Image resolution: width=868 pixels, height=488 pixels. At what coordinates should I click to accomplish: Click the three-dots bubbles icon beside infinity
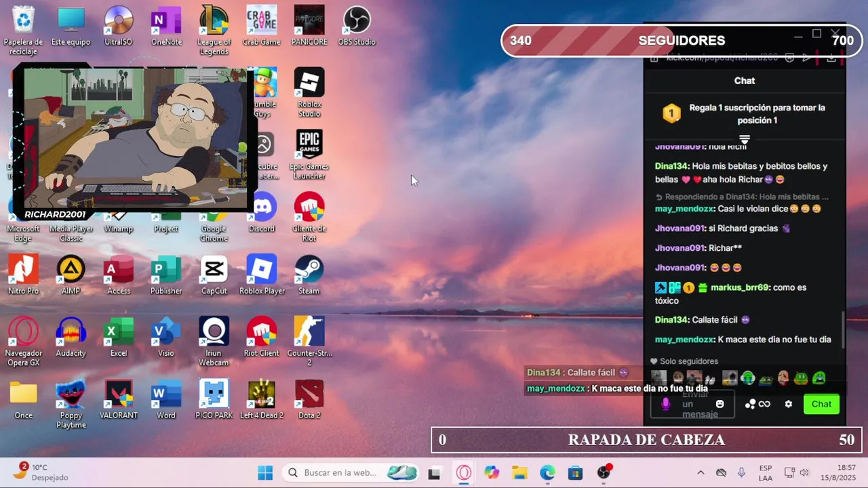(x=750, y=404)
